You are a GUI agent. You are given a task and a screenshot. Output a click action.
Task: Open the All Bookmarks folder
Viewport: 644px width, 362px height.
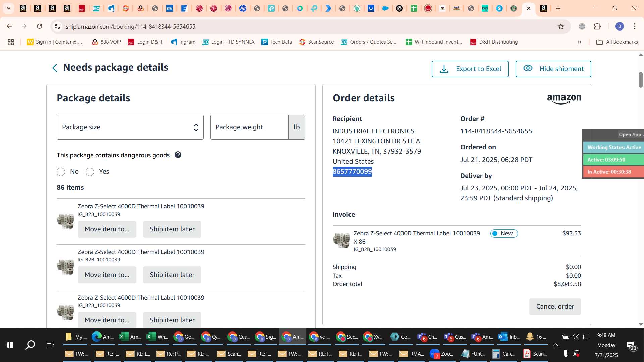click(x=617, y=42)
